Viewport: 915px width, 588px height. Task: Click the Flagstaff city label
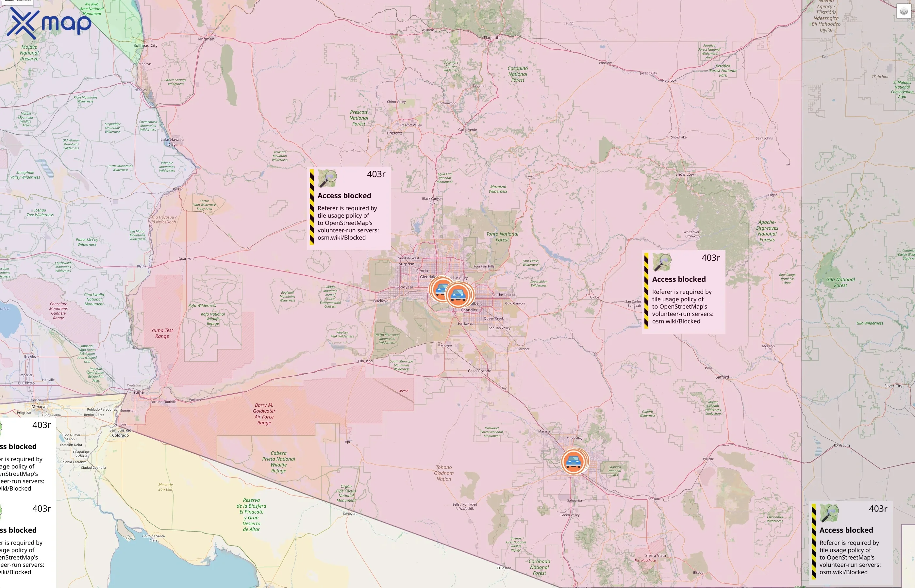tap(491, 38)
